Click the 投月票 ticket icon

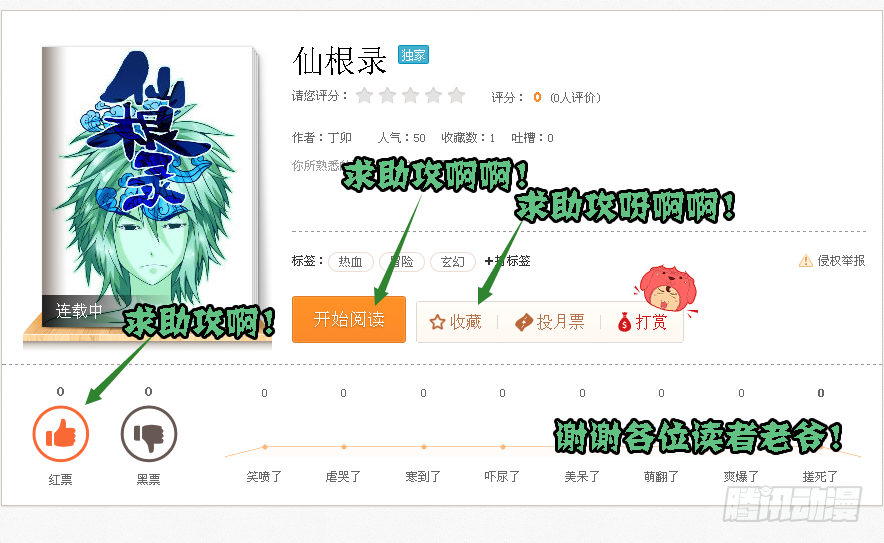coord(524,323)
